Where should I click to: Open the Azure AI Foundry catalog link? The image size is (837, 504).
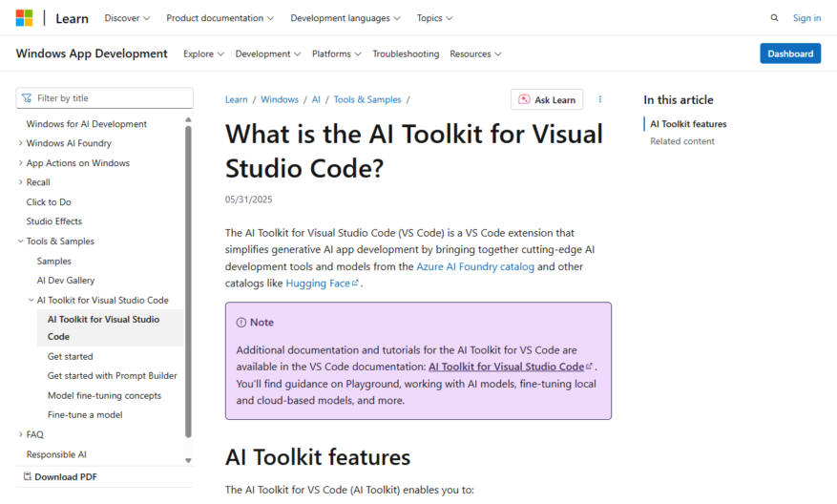click(x=475, y=266)
